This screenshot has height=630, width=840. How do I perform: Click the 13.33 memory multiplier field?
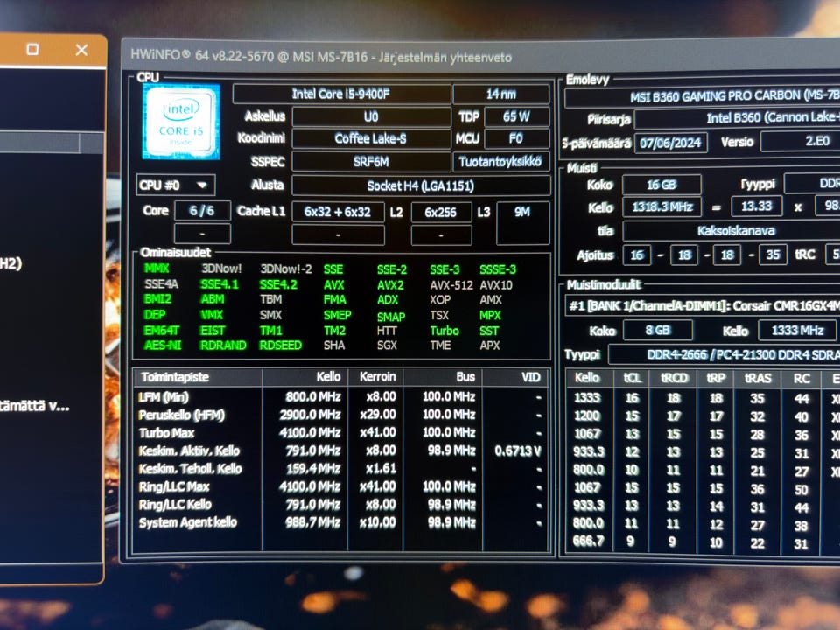coord(756,206)
